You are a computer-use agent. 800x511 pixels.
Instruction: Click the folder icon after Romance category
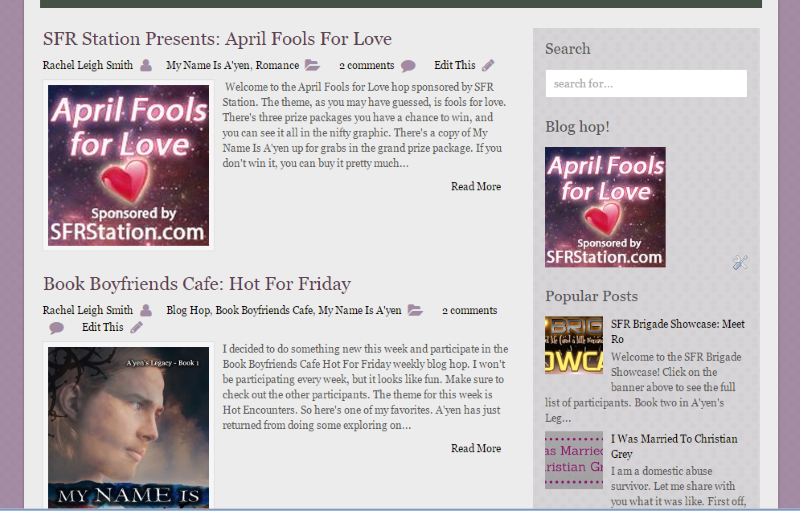pos(312,65)
